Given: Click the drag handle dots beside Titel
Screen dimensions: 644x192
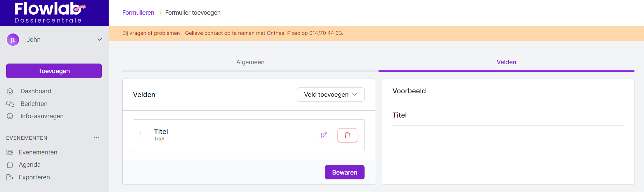Looking at the screenshot, I should 140,135.
